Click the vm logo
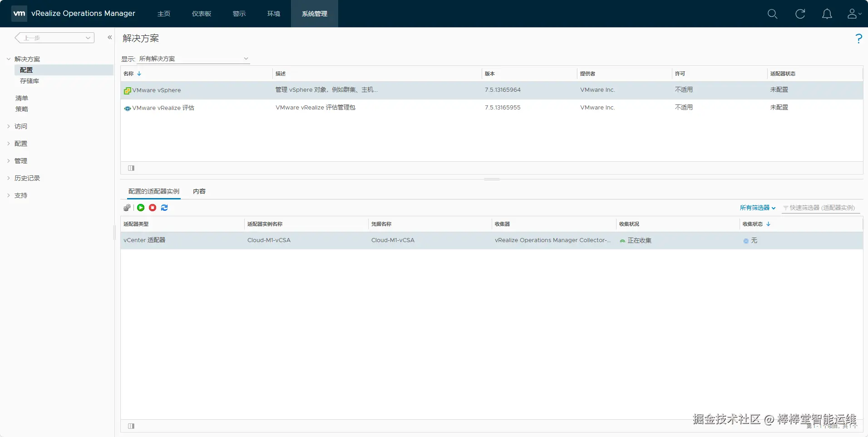The width and height of the screenshot is (868, 437). click(x=19, y=13)
